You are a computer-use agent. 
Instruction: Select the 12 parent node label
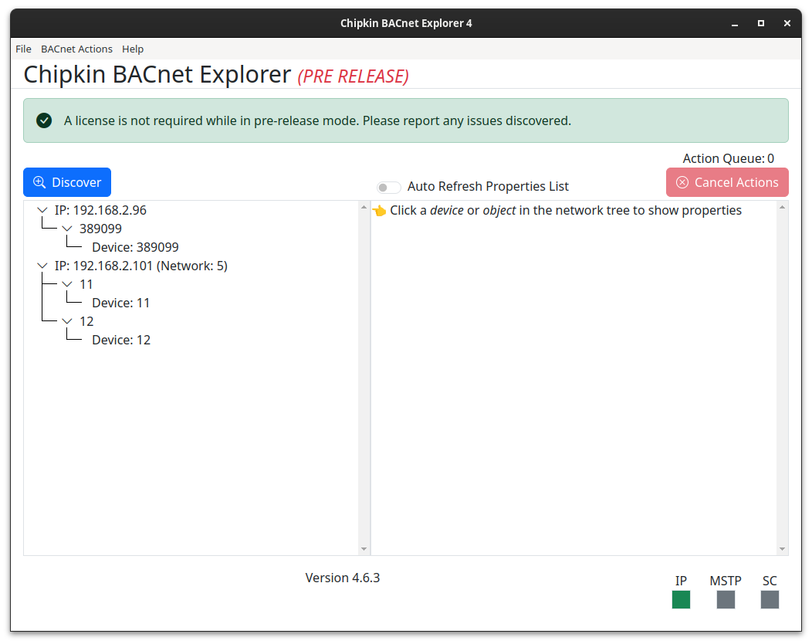coord(86,321)
